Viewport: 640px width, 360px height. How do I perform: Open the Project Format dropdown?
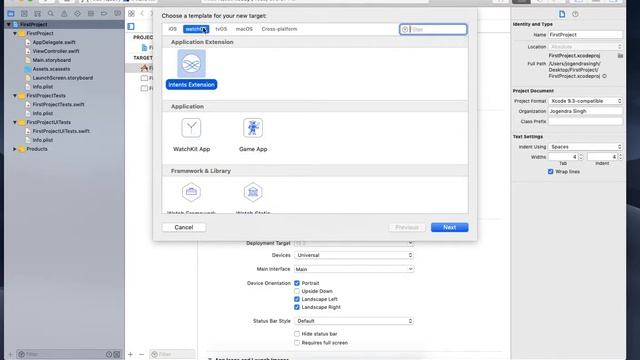pyautogui.click(x=585, y=101)
